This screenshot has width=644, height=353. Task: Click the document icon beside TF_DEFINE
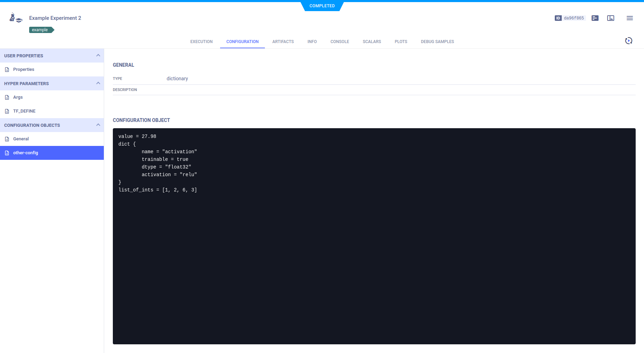click(x=7, y=111)
